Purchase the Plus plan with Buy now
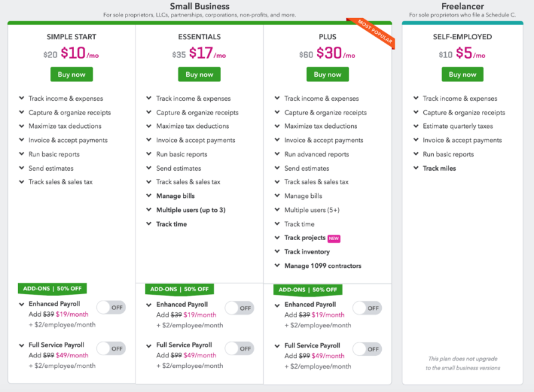Viewport: 534px width, 392px height. point(327,75)
